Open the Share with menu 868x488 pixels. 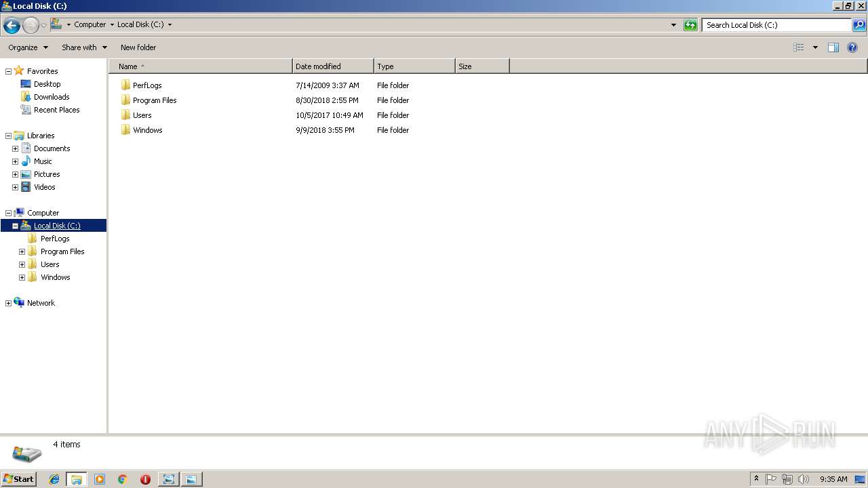pyautogui.click(x=84, y=47)
